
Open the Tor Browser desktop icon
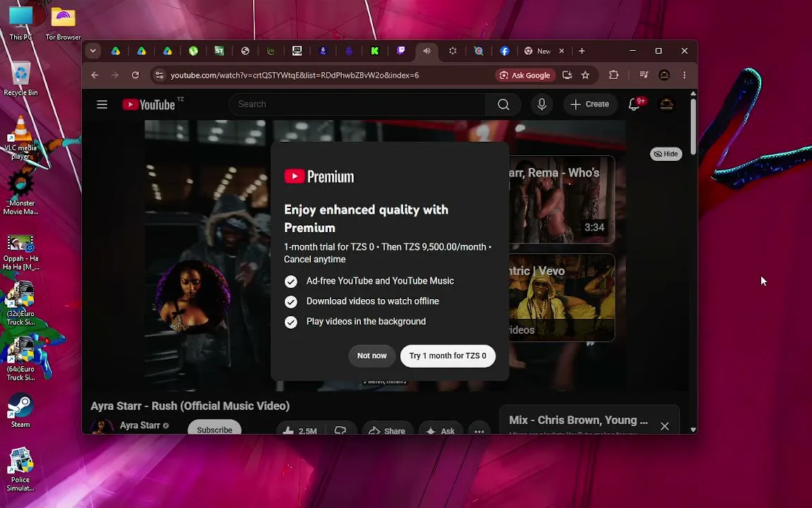(63, 23)
